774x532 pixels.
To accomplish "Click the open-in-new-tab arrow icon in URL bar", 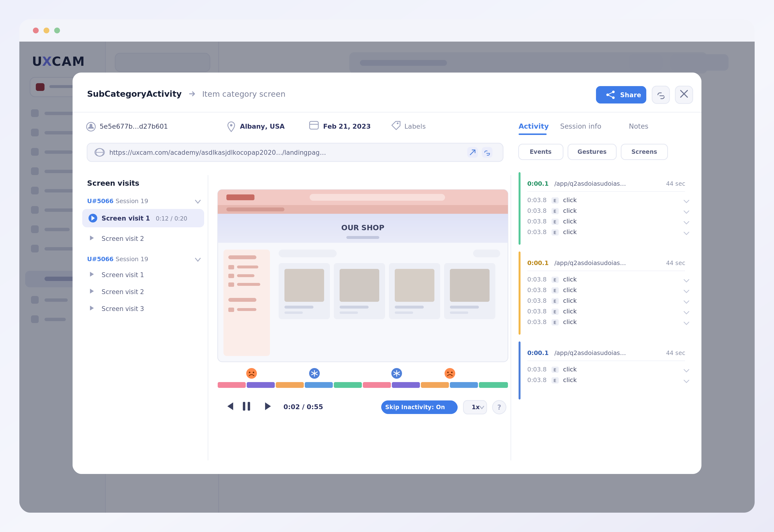I will pyautogui.click(x=472, y=152).
